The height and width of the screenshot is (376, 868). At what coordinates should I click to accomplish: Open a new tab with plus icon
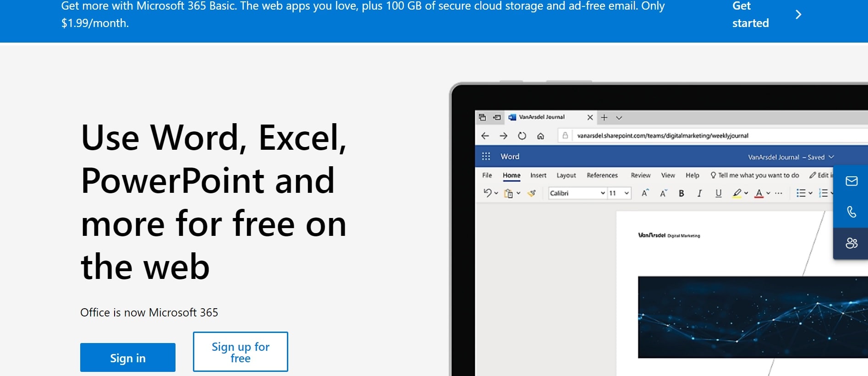[x=604, y=117]
